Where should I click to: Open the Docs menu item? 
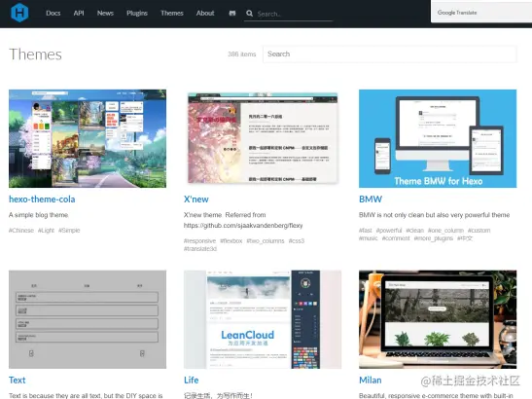(x=53, y=13)
